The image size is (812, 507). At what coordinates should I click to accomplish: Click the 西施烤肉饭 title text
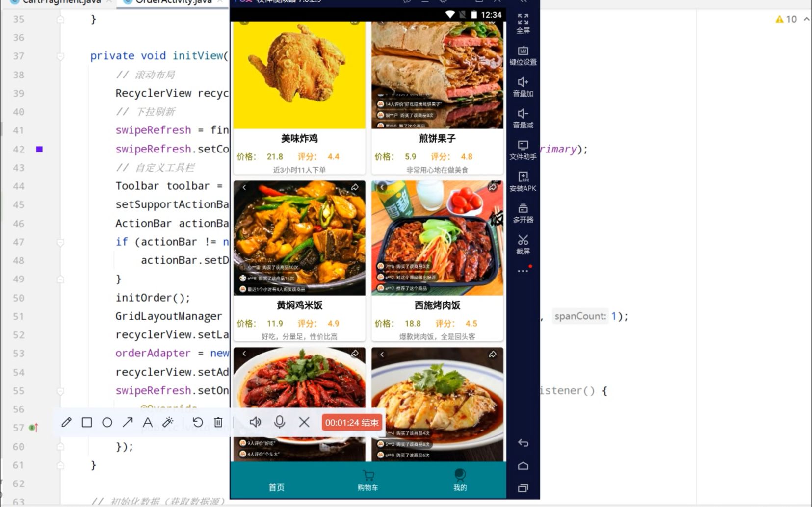tap(437, 305)
